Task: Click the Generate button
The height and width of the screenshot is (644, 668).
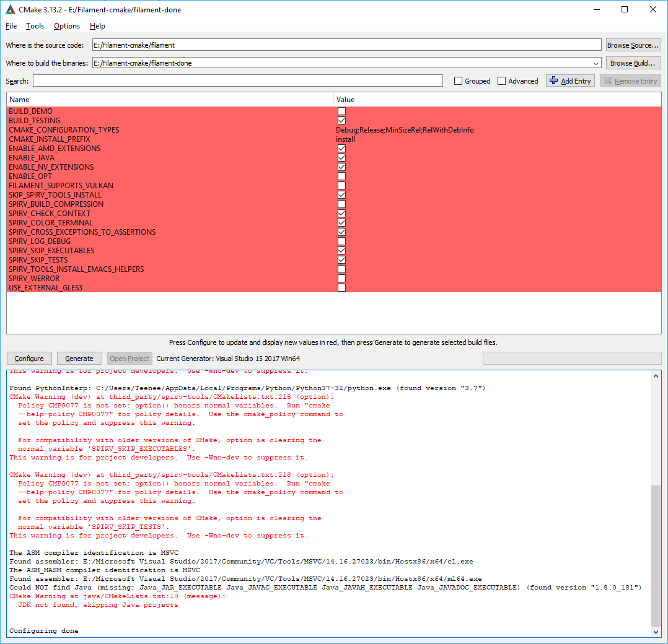Action: [x=79, y=359]
